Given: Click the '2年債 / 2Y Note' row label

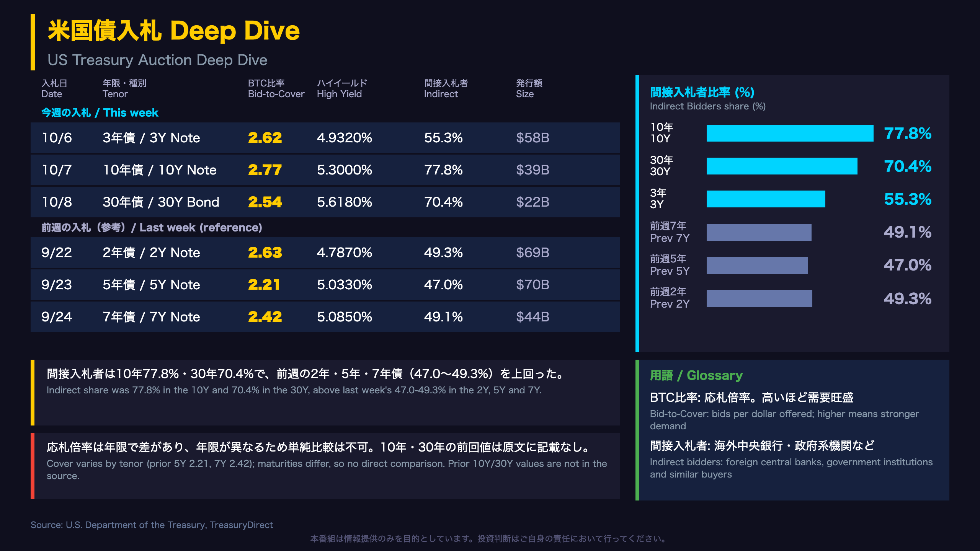Looking at the screenshot, I should click(151, 253).
